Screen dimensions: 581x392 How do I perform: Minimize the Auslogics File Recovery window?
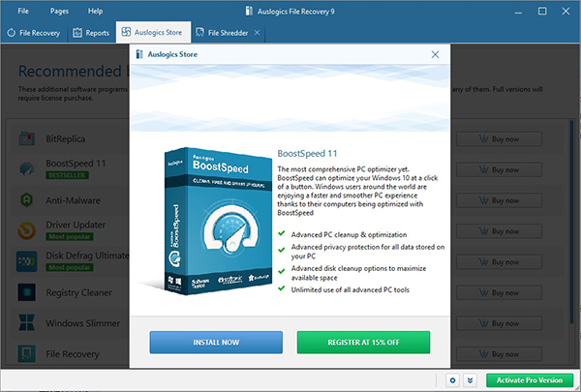coord(518,12)
